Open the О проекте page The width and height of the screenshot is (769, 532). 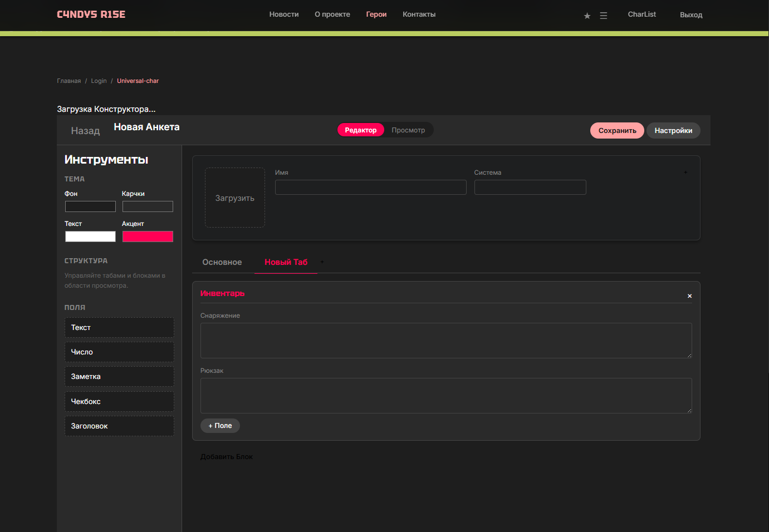(x=332, y=14)
